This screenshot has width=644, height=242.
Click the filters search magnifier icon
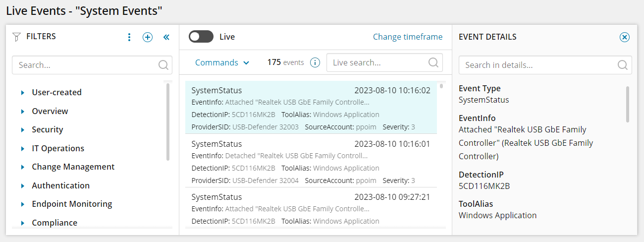[163, 65]
